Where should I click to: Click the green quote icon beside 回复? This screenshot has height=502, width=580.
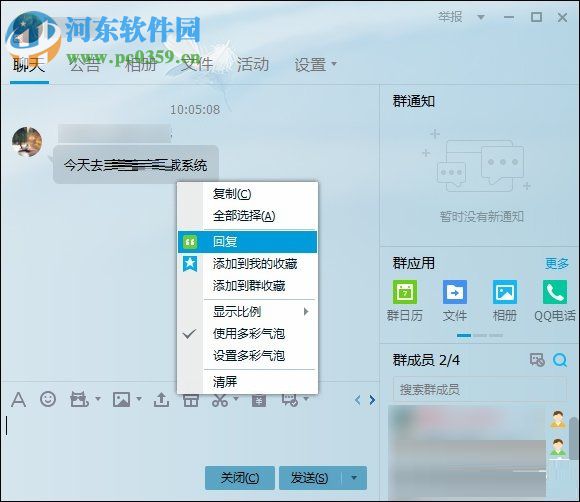(190, 242)
